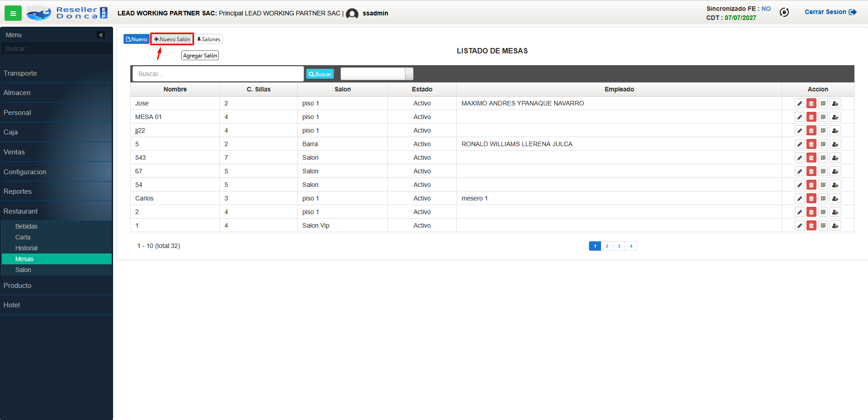The width and height of the screenshot is (868, 420).
Task: Open Bebidas under Restaurant
Action: [x=57, y=226]
